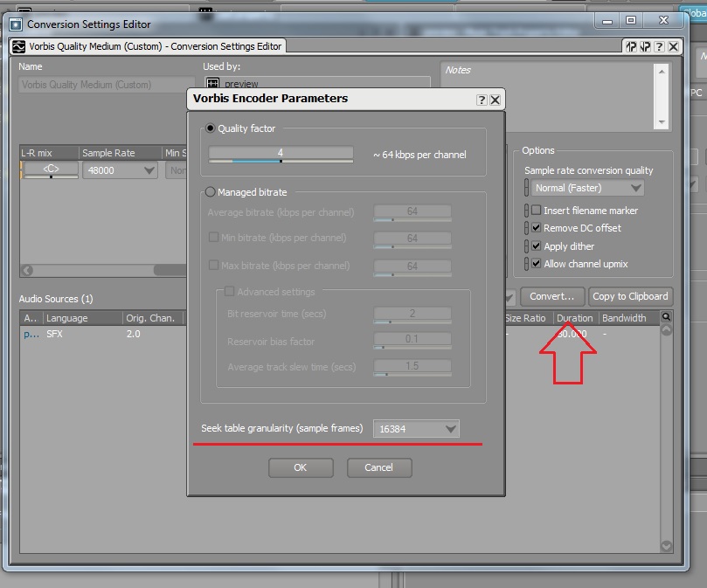This screenshot has height=588, width=707.
Task: Sort by Language column header
Action: (x=82, y=318)
